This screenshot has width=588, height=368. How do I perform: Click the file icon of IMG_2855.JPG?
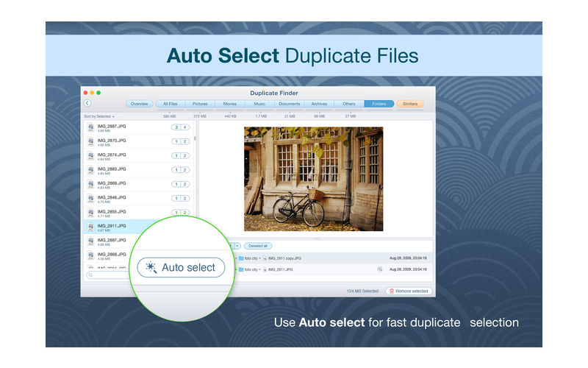[x=91, y=213]
